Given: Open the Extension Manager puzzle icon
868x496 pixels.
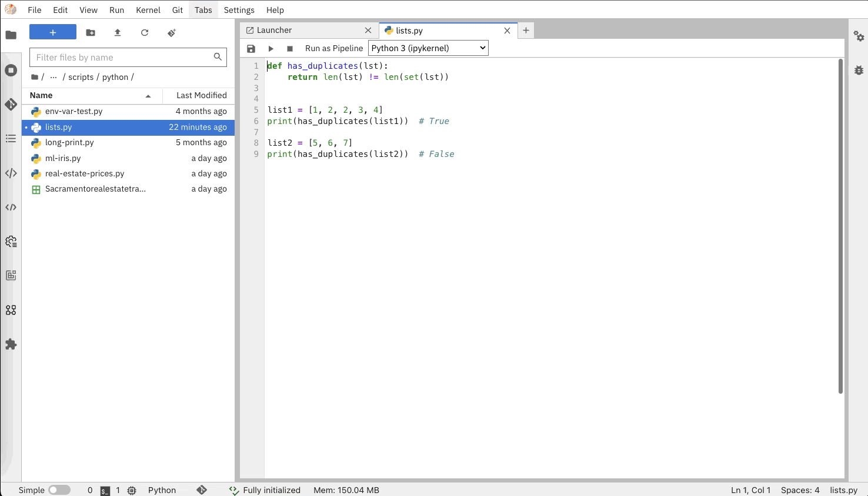Looking at the screenshot, I should (11, 344).
